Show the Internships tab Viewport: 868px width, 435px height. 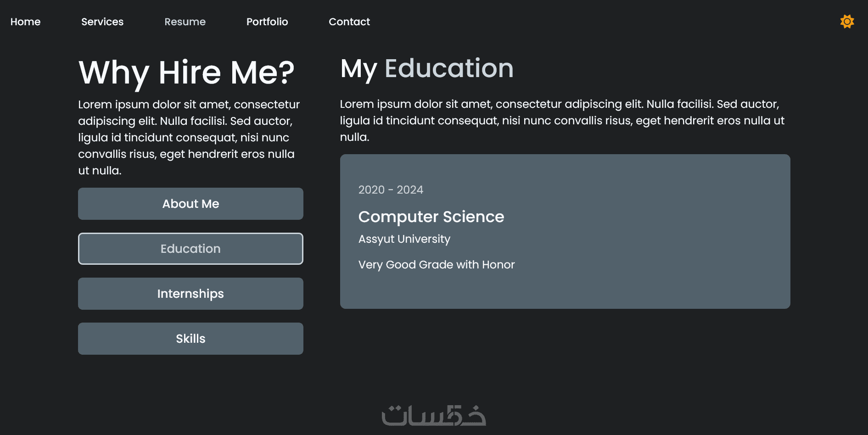[x=190, y=294]
